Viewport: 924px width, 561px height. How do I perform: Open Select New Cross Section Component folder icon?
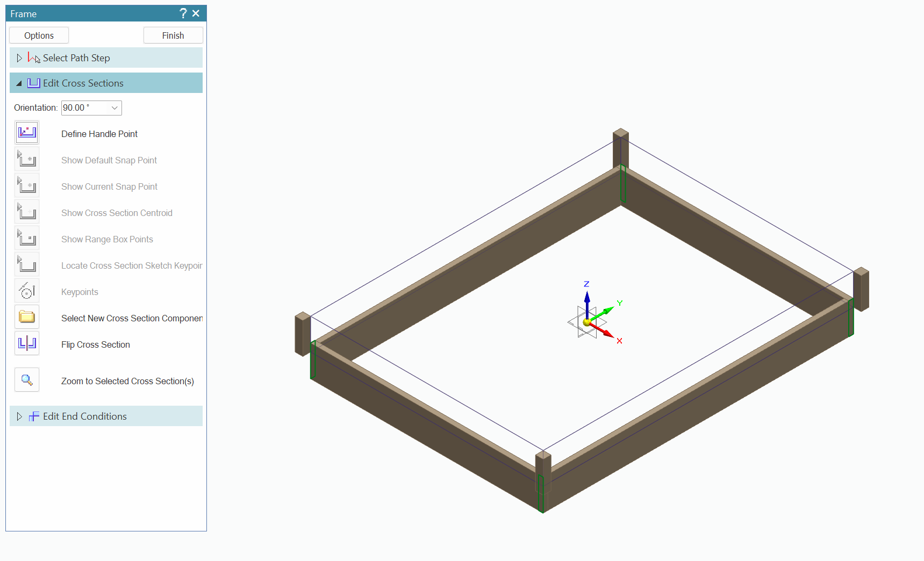[x=27, y=317]
